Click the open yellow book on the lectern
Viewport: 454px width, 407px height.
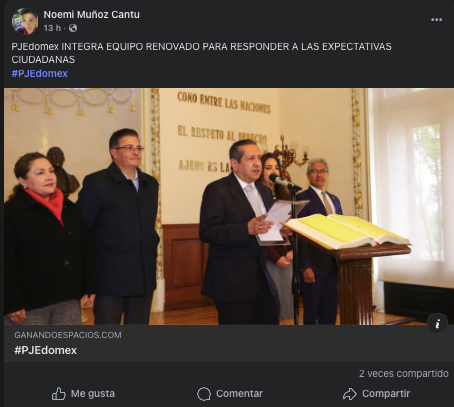(347, 232)
